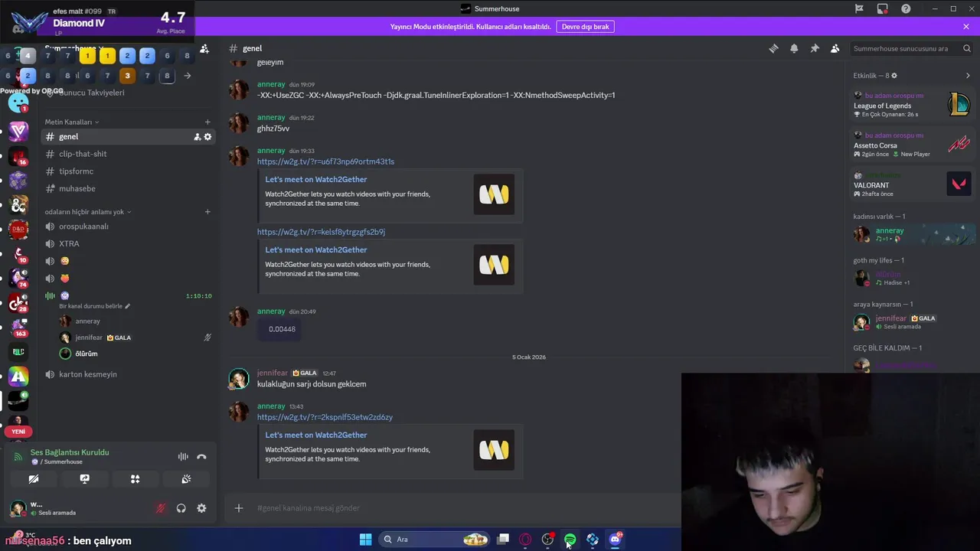Edit genel channel settings gear
Viewport: 980px width, 551px height.
[x=207, y=137]
